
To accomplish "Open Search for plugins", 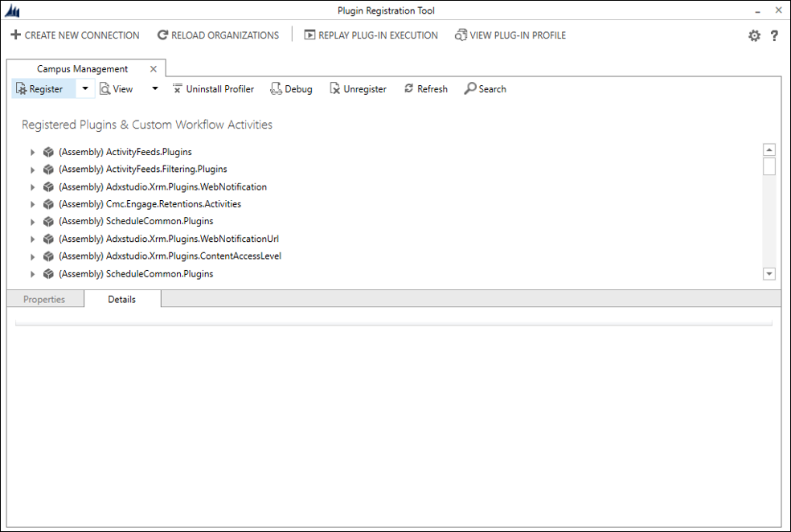I will click(485, 89).
